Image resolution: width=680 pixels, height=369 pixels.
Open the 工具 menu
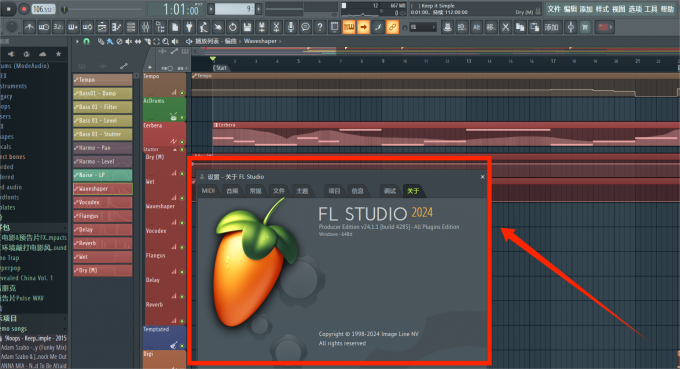(651, 9)
